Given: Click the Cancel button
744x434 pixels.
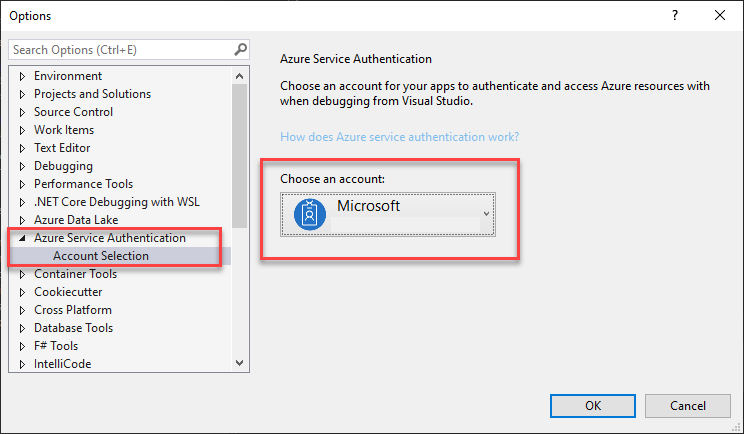Looking at the screenshot, I should 687,405.
